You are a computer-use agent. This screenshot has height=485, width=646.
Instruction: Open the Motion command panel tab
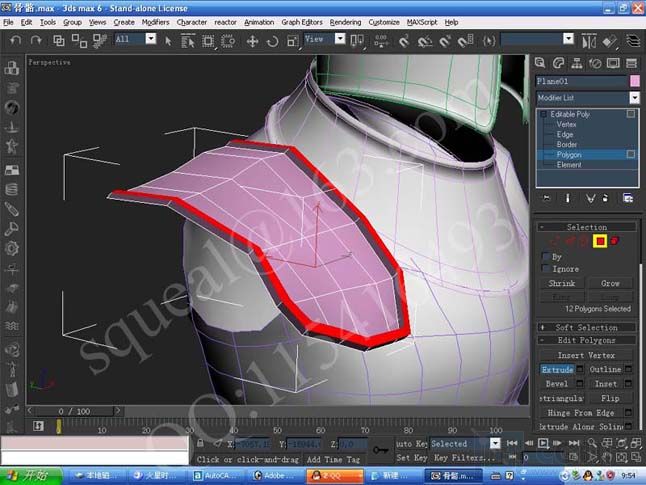[x=595, y=63]
